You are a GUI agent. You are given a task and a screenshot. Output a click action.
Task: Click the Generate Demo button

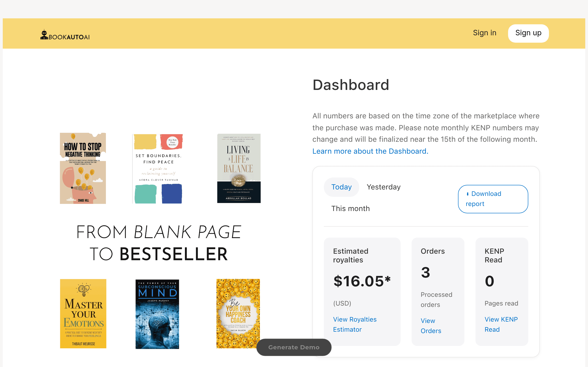pos(294,347)
